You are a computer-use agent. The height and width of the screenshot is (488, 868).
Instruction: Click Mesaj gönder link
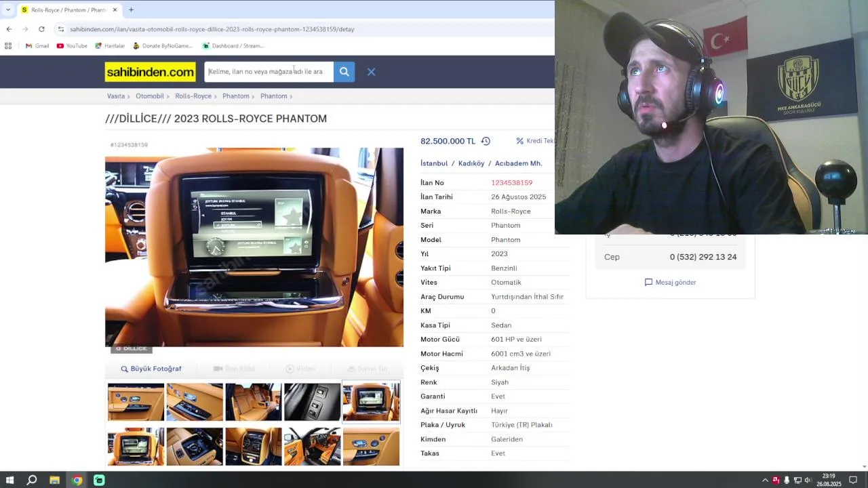pyautogui.click(x=670, y=282)
